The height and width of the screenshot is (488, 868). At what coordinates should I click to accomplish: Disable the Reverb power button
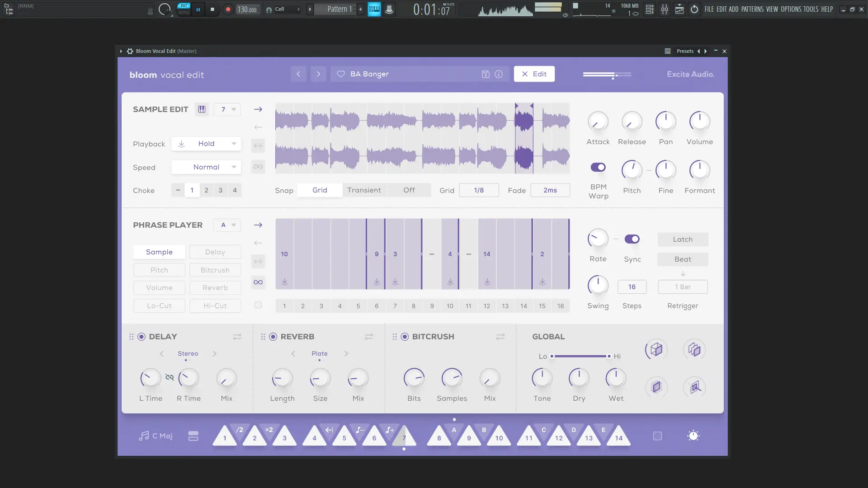[x=273, y=337]
